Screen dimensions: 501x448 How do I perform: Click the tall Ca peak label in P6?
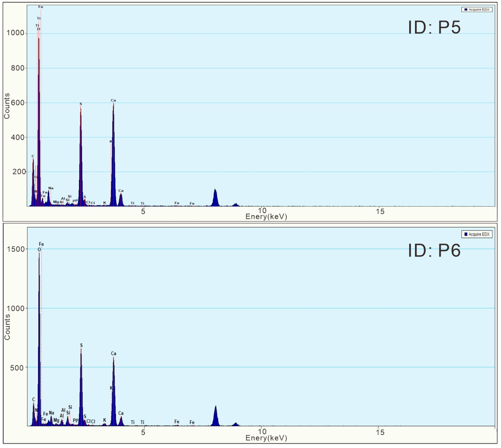point(113,353)
